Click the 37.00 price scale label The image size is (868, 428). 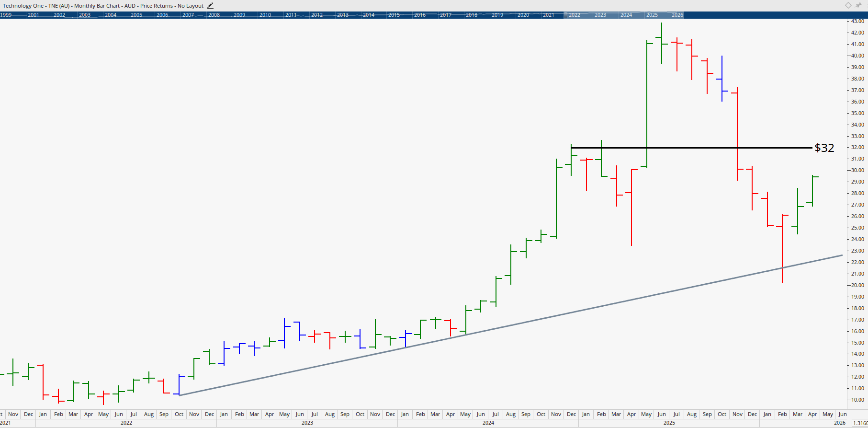pyautogui.click(x=857, y=90)
